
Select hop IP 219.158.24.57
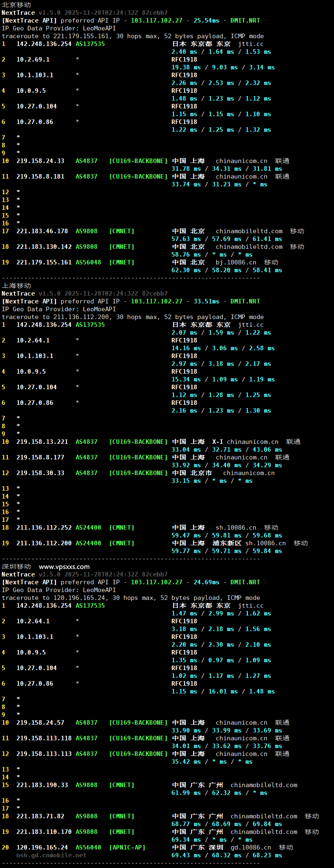[40, 723]
